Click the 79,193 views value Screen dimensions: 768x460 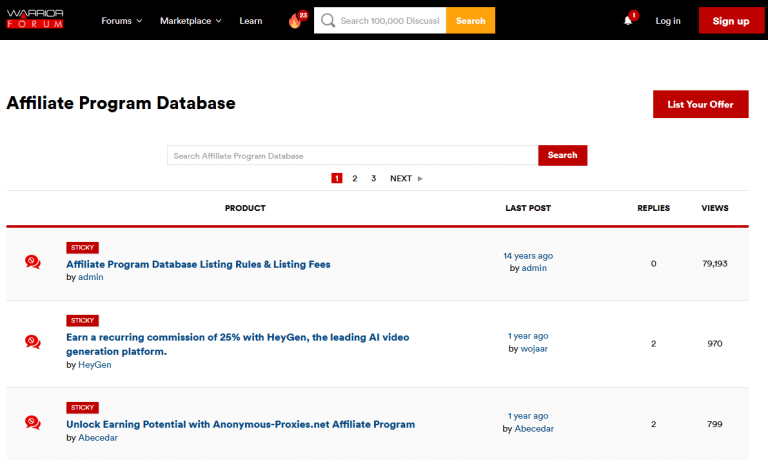(x=715, y=264)
